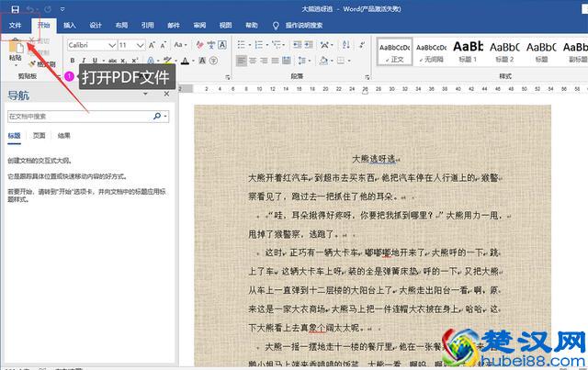Click the sort A-Z icon
This screenshot has height=370, width=588.
click(346, 45)
